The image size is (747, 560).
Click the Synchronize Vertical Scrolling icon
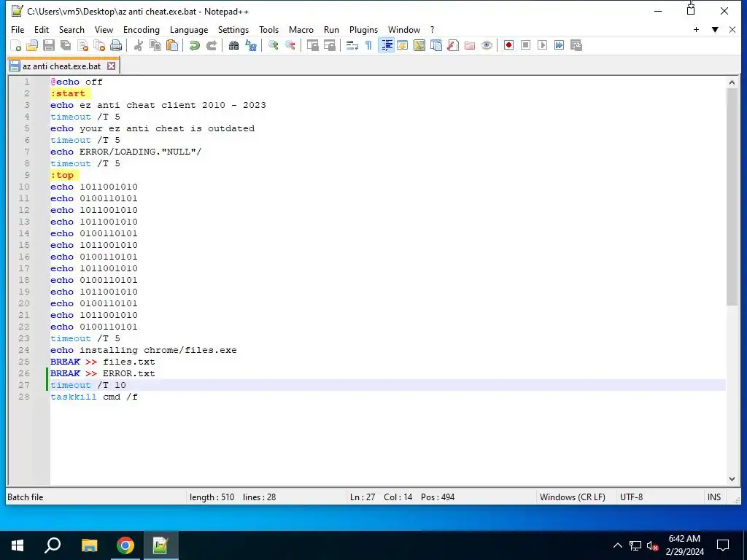(312, 45)
